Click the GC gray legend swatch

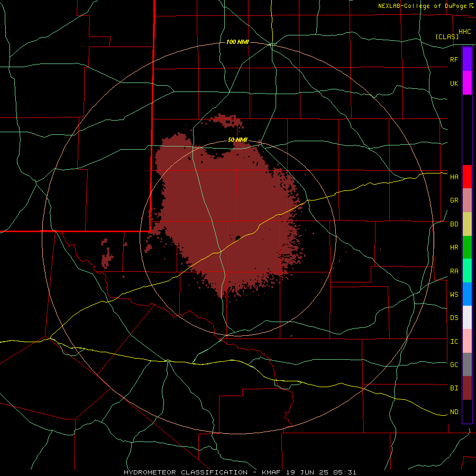(467, 364)
